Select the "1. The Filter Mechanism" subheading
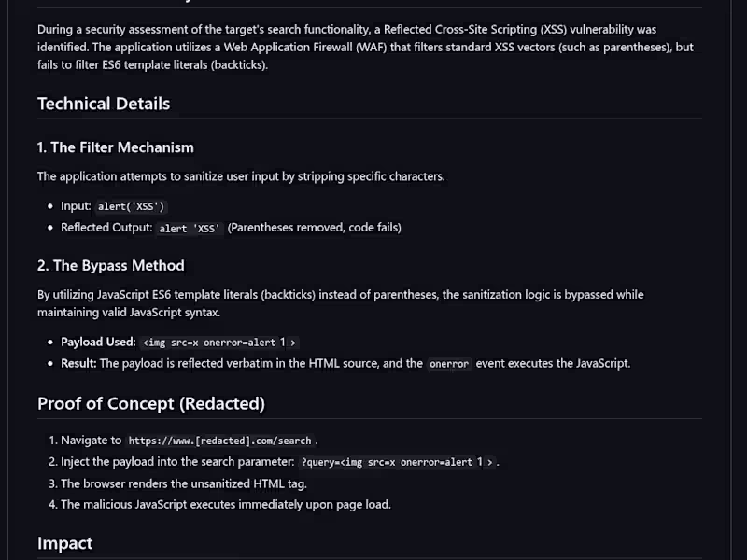The width and height of the screenshot is (747, 560). pos(116,147)
